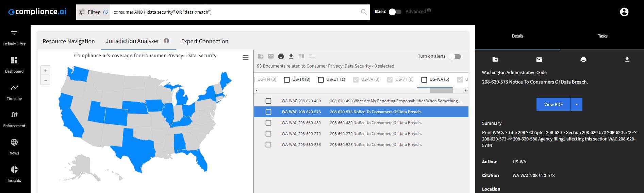This screenshot has width=644, height=193.
Task: Open the Timeline sidebar icon
Action: [x=14, y=88]
